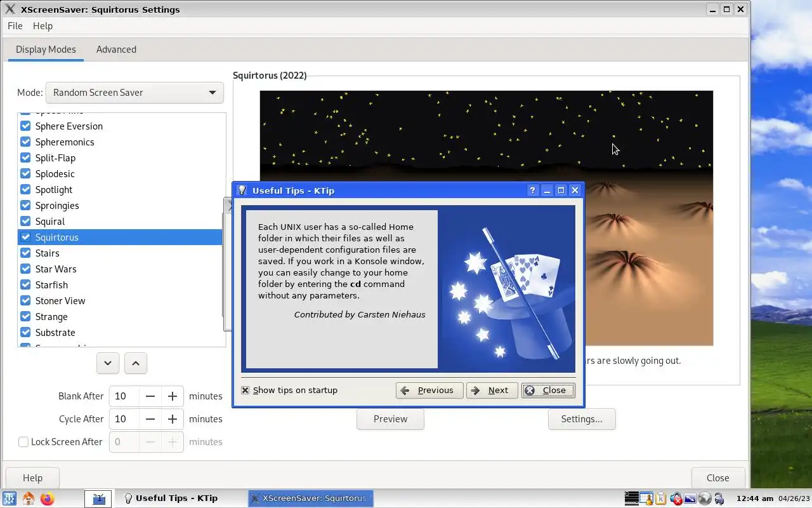The image size is (812, 508).
Task: Increase the Blank After minutes
Action: tap(172, 396)
